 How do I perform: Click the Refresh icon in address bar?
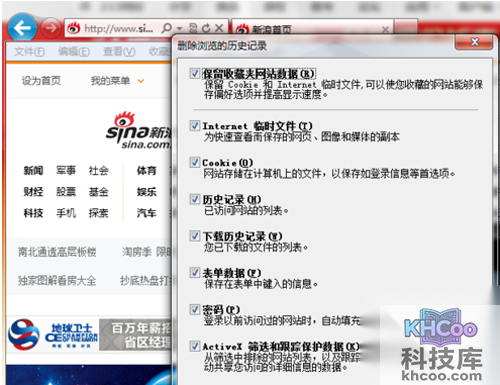[206, 28]
